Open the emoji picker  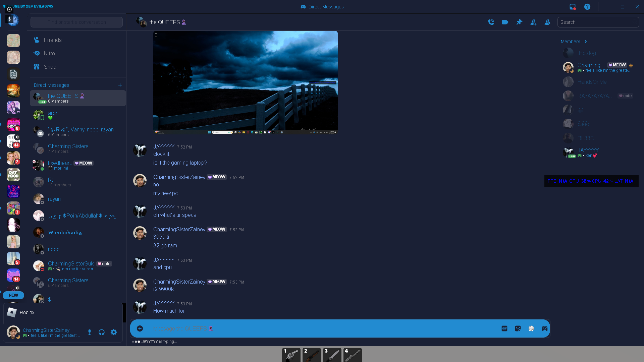[x=531, y=328]
